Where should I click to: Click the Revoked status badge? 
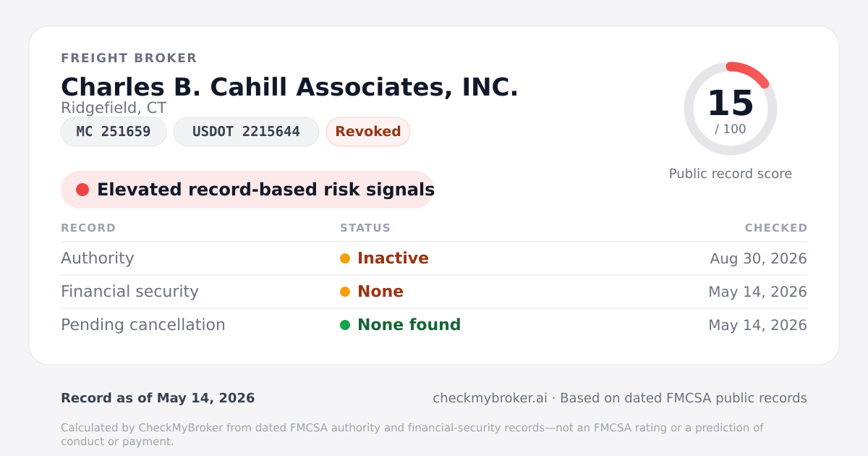tap(368, 132)
